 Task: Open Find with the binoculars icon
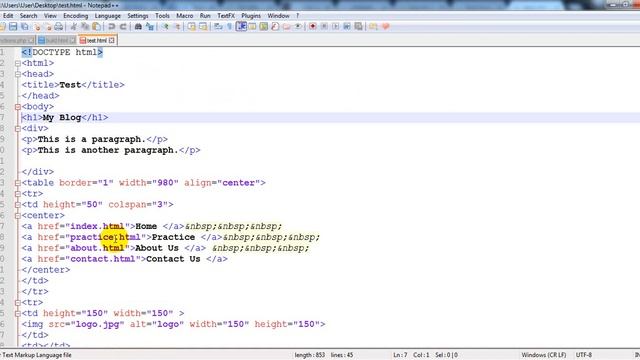tap(138, 27)
